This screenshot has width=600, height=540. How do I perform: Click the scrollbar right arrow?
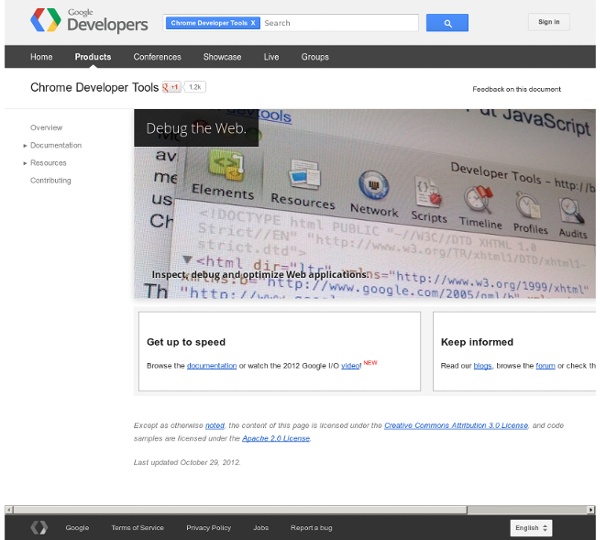tap(591, 510)
